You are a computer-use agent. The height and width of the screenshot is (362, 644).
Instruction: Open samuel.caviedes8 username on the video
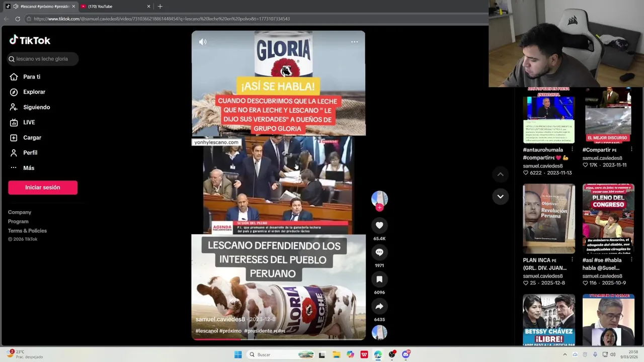pyautogui.click(x=220, y=319)
